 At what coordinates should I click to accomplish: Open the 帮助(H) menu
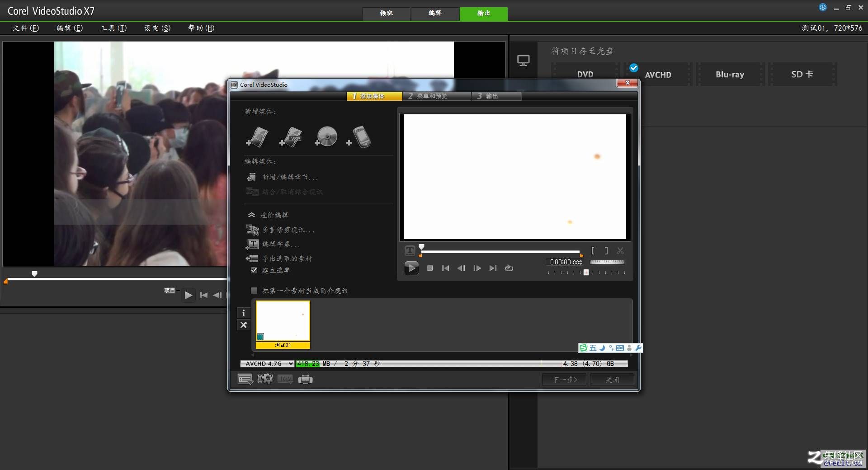point(201,28)
